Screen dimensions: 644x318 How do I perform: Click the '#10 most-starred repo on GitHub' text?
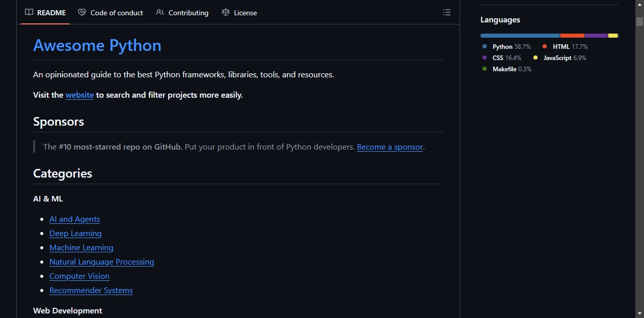click(x=120, y=147)
